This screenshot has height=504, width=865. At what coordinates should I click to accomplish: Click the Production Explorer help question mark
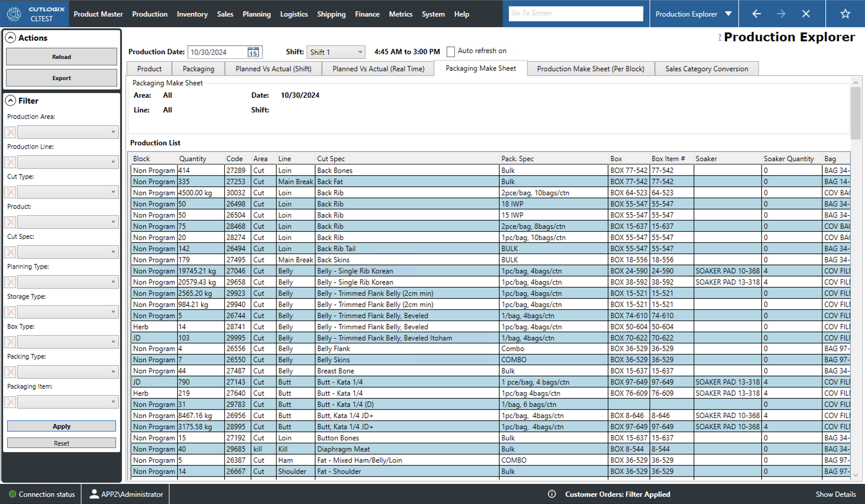pos(719,37)
